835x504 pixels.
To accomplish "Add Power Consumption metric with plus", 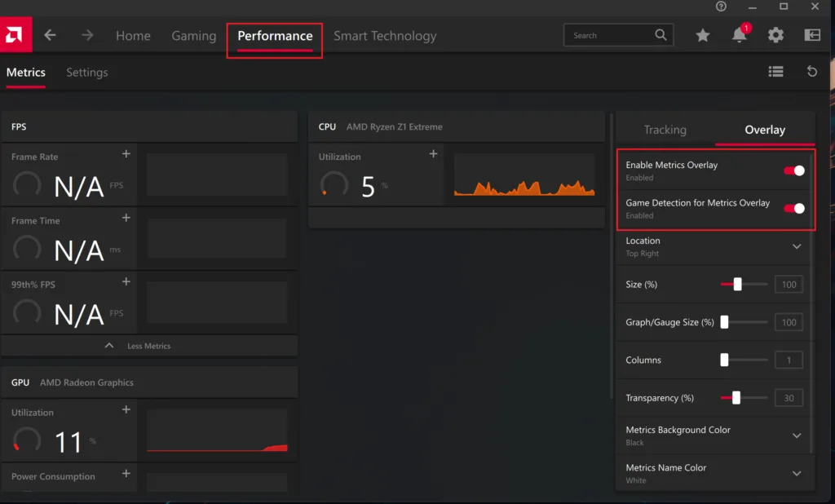I will click(126, 474).
